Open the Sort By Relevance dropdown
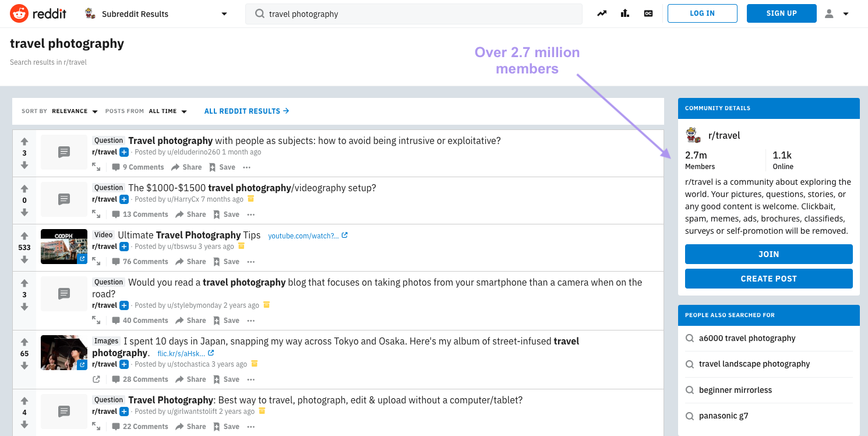The width and height of the screenshot is (868, 436). [75, 111]
